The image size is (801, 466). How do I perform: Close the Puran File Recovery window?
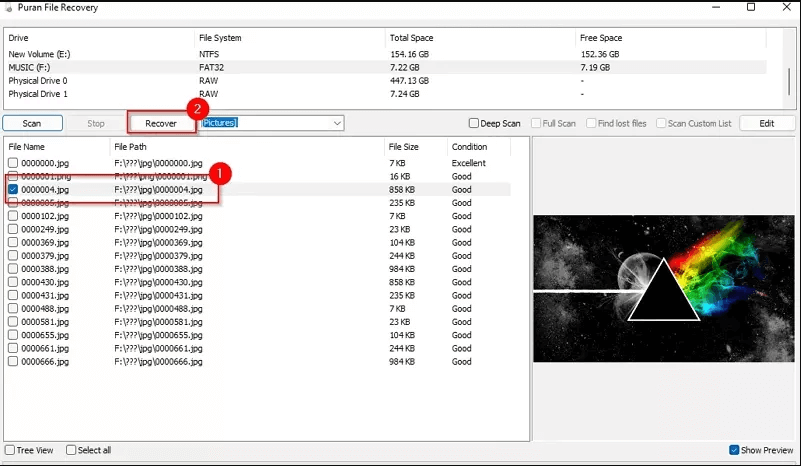[787, 7]
